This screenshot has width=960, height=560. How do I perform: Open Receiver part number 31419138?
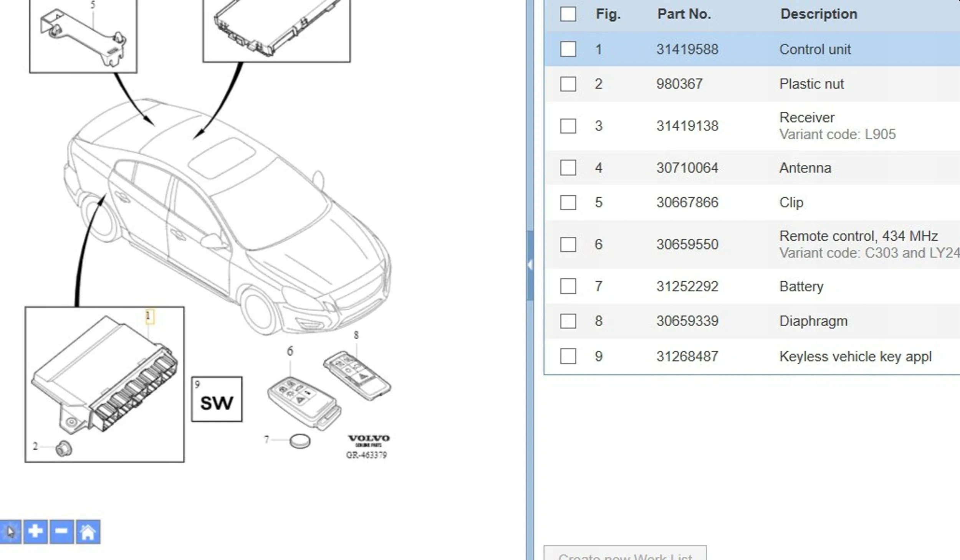point(687,126)
